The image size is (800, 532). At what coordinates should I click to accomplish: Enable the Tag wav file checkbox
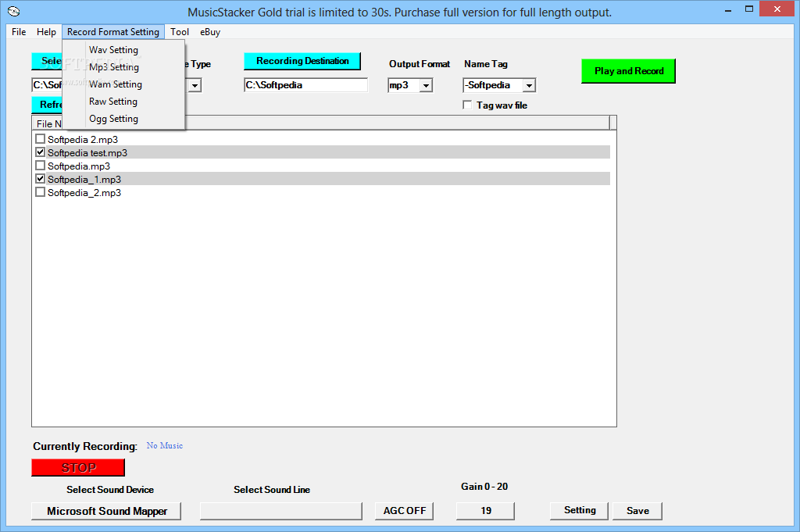coord(467,105)
